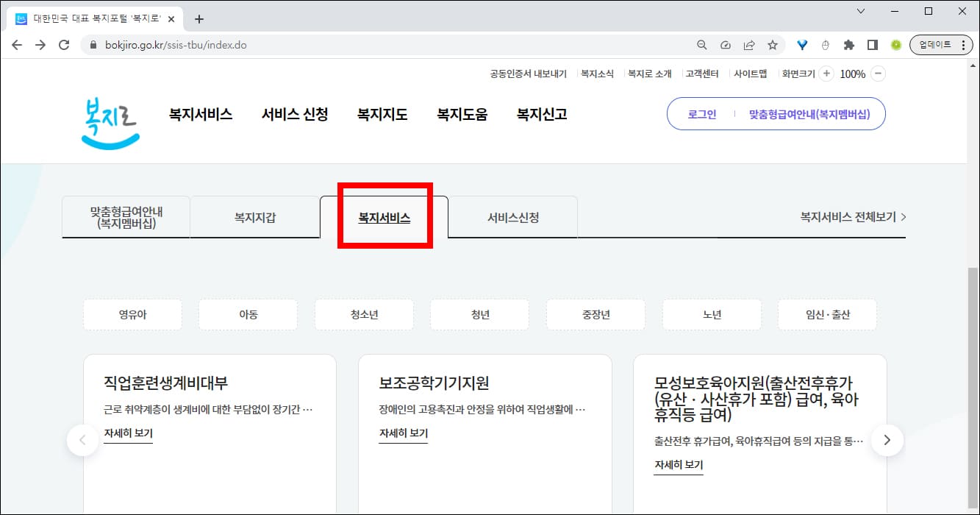Select the 임신·출산 category filter
This screenshot has height=515, width=980.
827,314
